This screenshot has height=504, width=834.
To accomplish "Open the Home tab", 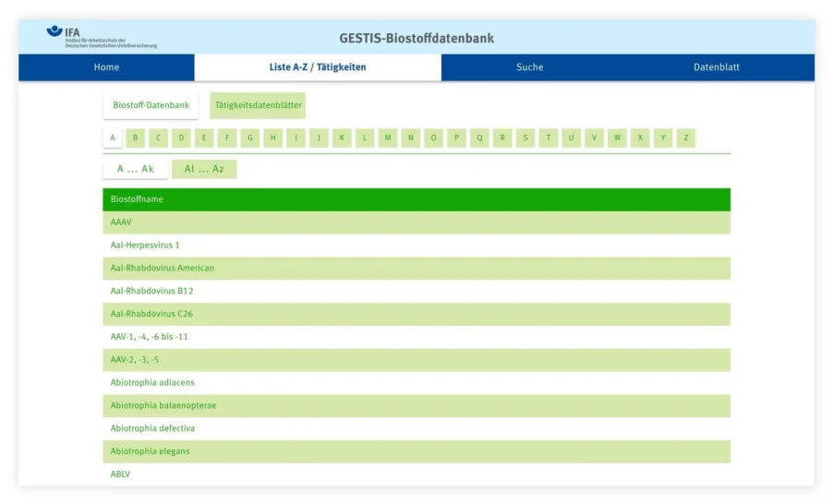I will click(x=106, y=67).
